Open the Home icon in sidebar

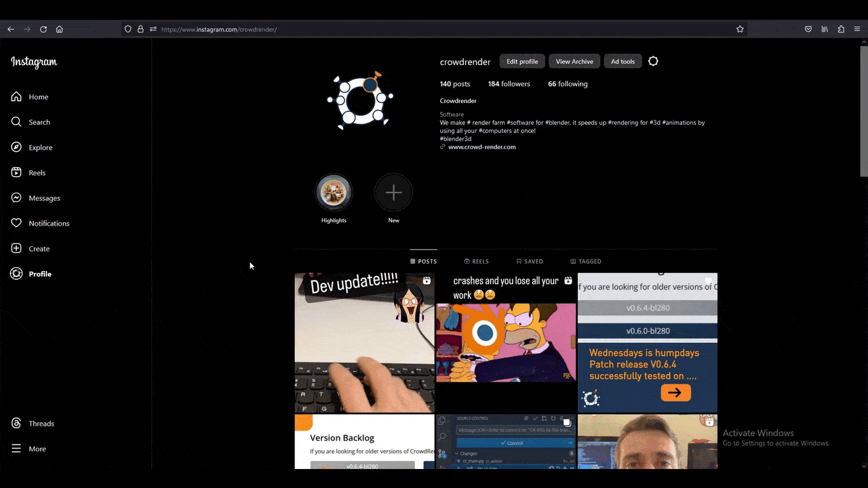(x=16, y=97)
